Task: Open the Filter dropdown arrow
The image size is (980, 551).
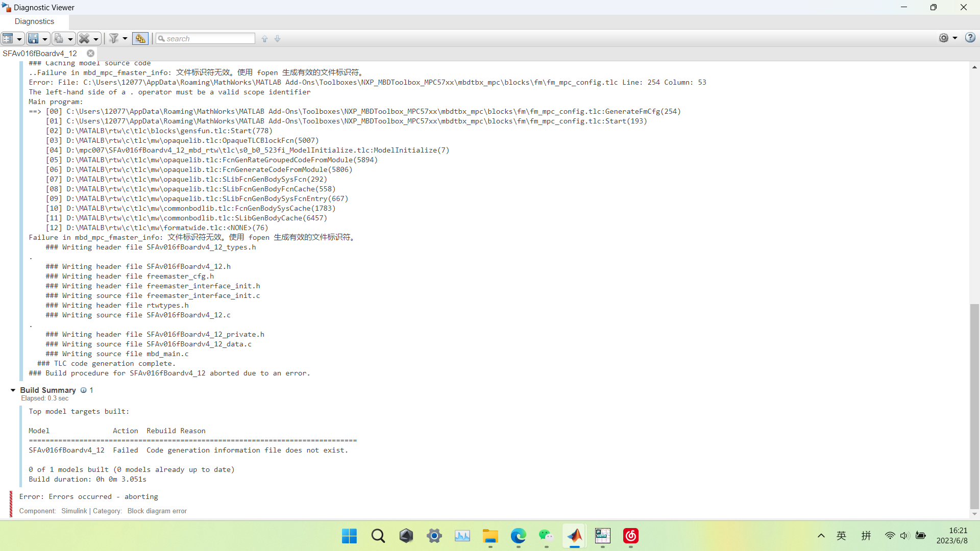Action: click(x=125, y=39)
